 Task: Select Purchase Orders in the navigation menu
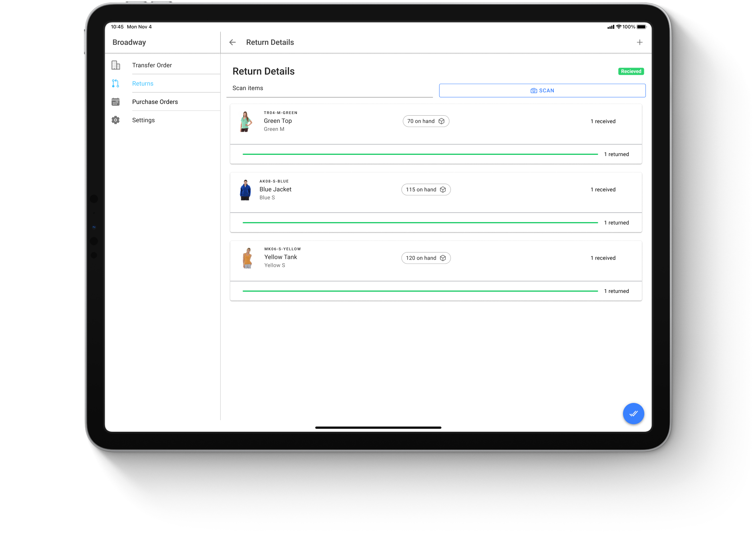point(155,102)
